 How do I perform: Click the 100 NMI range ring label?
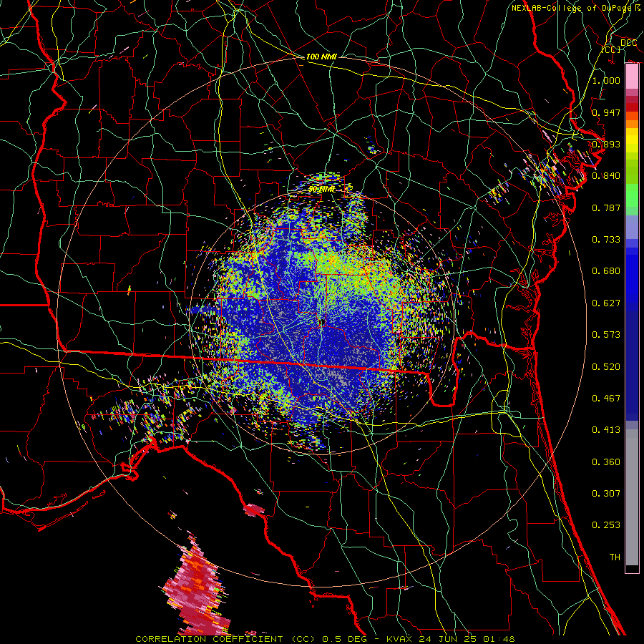pyautogui.click(x=321, y=57)
